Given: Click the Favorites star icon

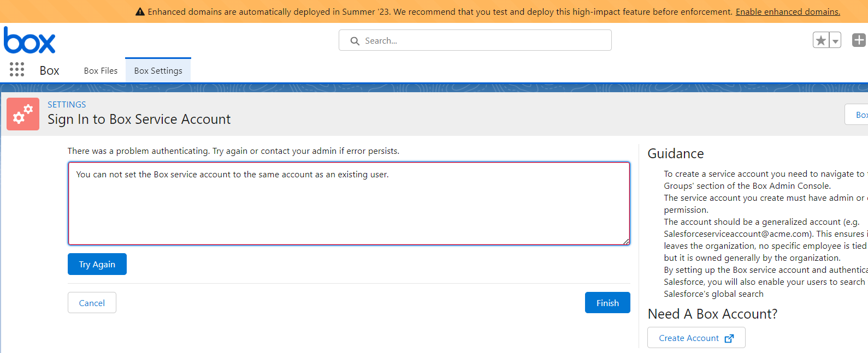Looking at the screenshot, I should (820, 40).
